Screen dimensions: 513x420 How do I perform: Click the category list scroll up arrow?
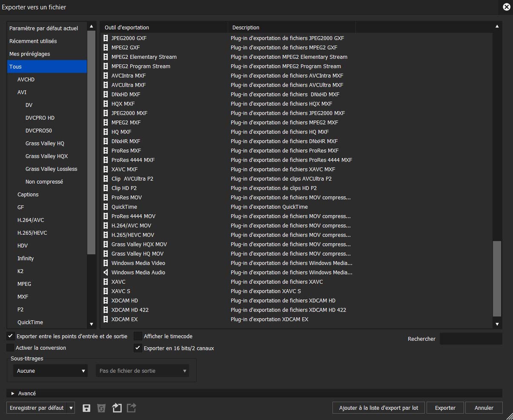click(x=91, y=26)
